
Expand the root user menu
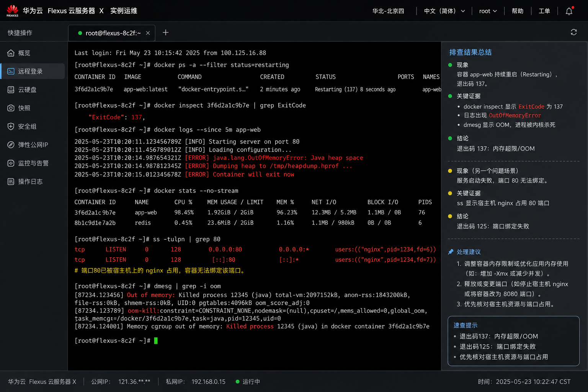click(x=488, y=11)
